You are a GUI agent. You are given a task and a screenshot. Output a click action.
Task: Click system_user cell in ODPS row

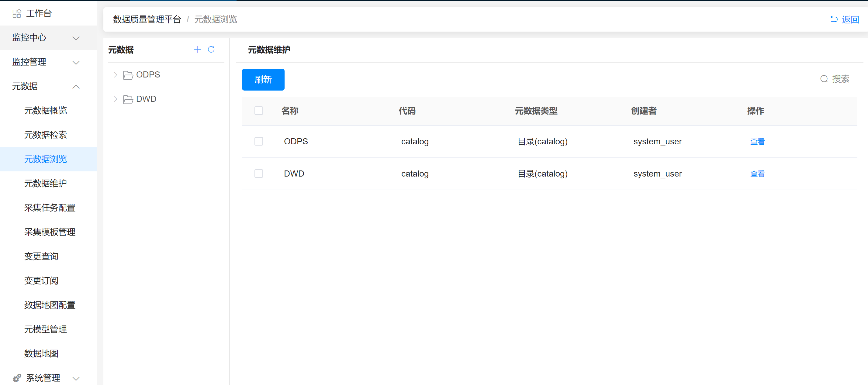point(657,142)
